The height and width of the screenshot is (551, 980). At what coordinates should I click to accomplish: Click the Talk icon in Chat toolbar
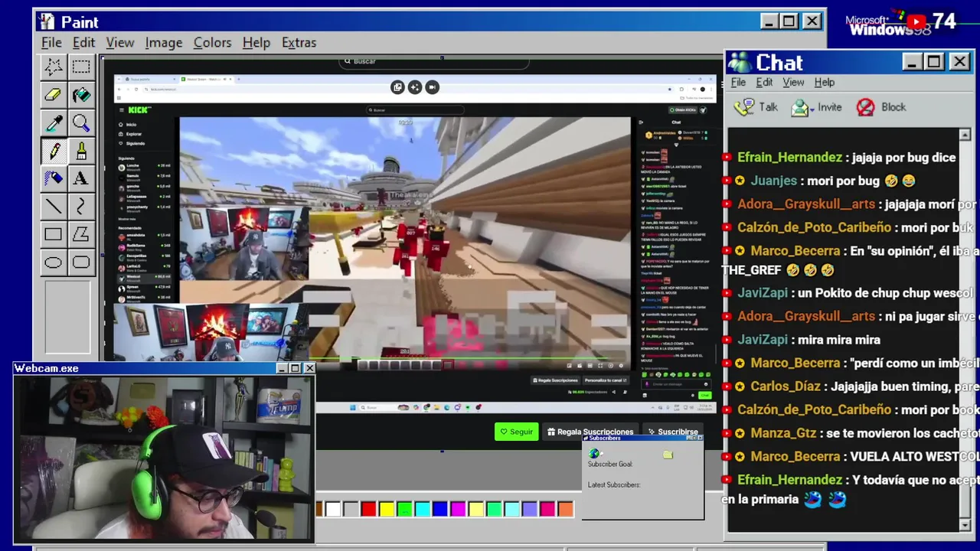(743, 107)
